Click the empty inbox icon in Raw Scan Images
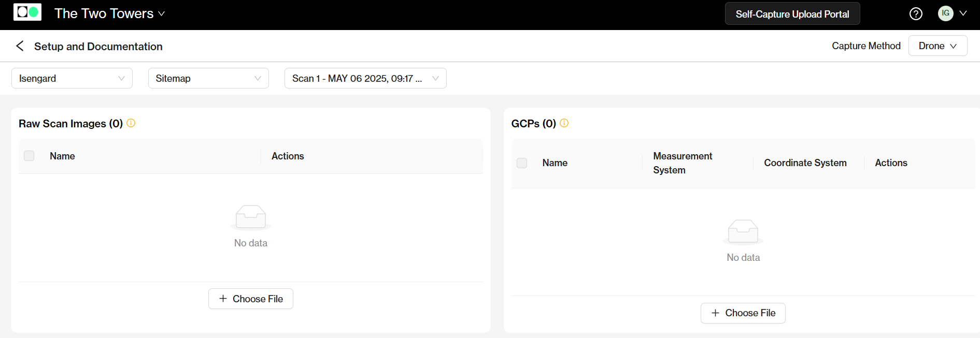 [x=251, y=217]
